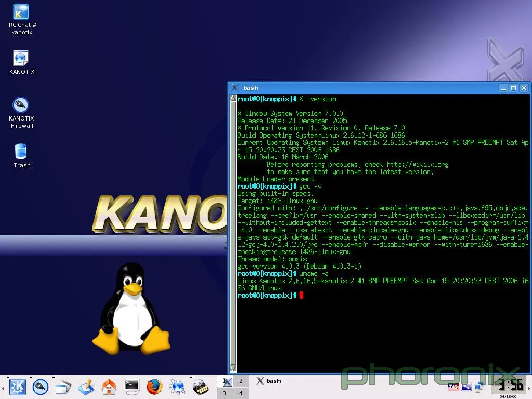Launch Firefox from the panel
This screenshot has width=532, height=399.
[154, 387]
